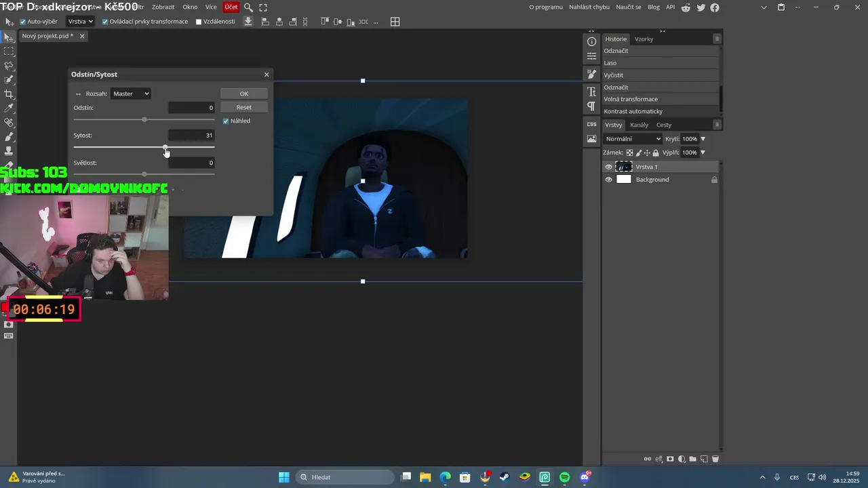Select the Brush tool
Viewport: 868px width, 488px height.
tap(9, 136)
